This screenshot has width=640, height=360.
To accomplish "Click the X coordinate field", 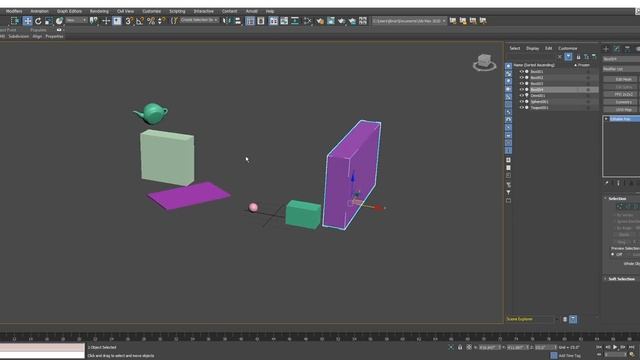I will [489, 347].
